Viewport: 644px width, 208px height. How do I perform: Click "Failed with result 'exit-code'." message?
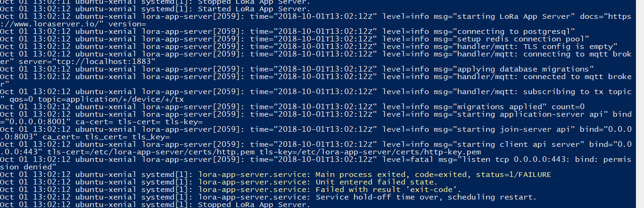click(x=388, y=190)
